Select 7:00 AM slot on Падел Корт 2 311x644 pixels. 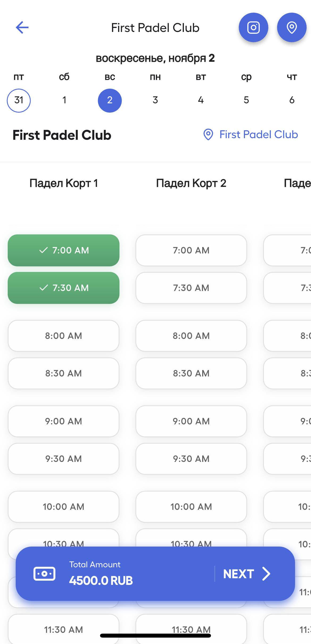tap(191, 250)
